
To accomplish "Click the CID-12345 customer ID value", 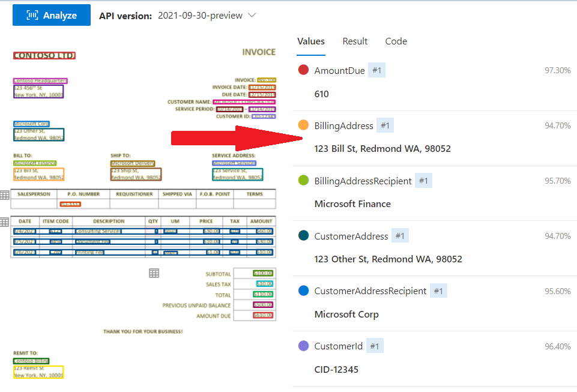I will tap(336, 369).
